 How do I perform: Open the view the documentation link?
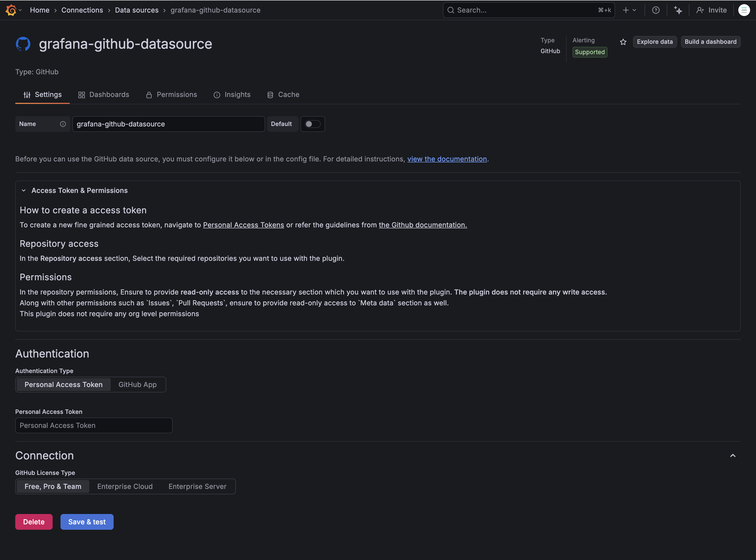coord(447,159)
